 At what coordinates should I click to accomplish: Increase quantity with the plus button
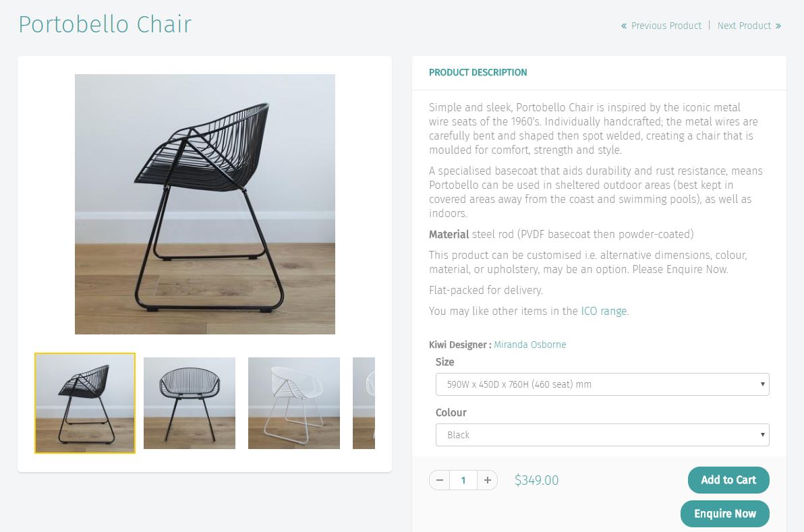click(488, 480)
